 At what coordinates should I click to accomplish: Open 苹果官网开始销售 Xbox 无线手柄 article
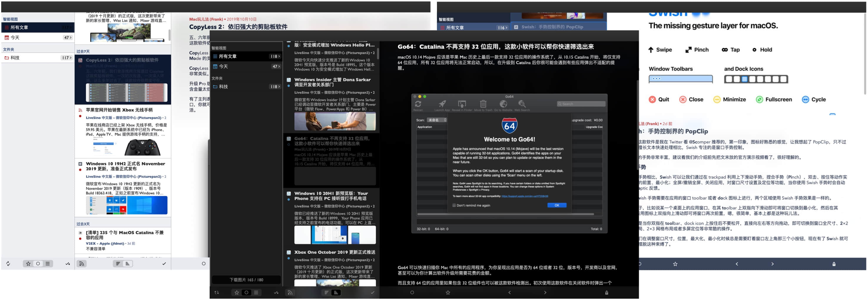123,131
